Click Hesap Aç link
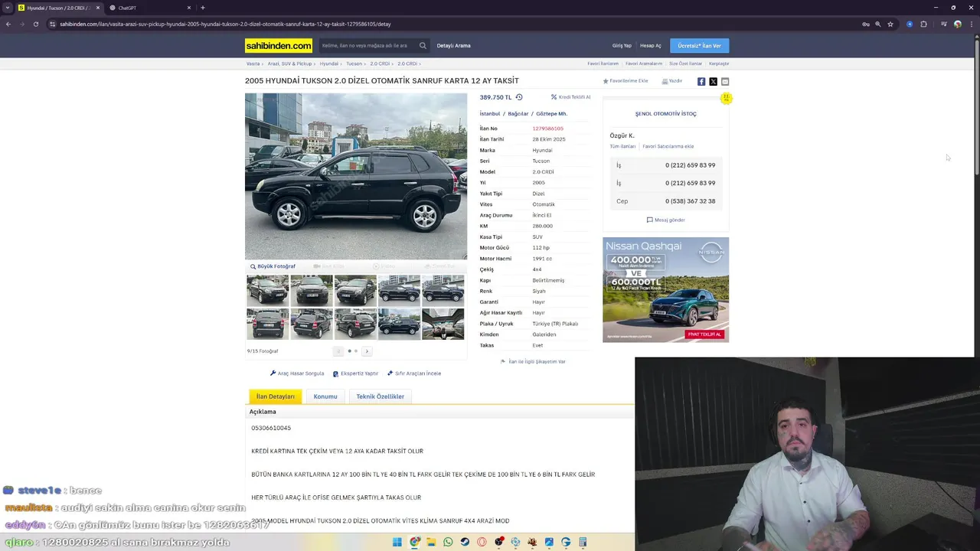This screenshot has width=980, height=551. [x=651, y=45]
